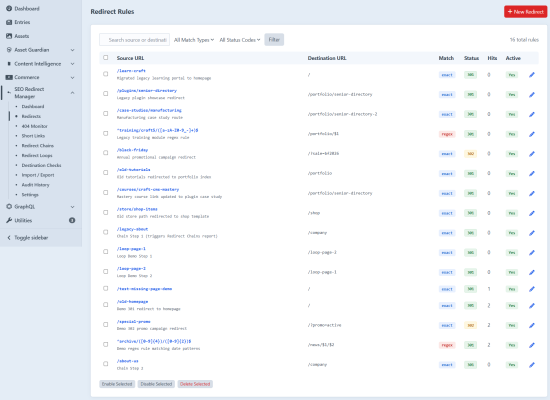
Task: Check the /learn-craft row checkbox
Action: [x=106, y=74]
